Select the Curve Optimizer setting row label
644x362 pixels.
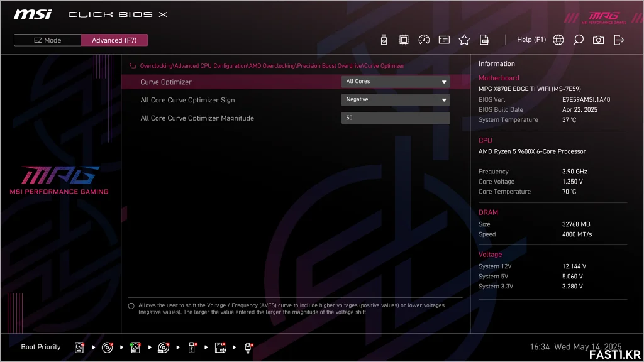coord(166,82)
